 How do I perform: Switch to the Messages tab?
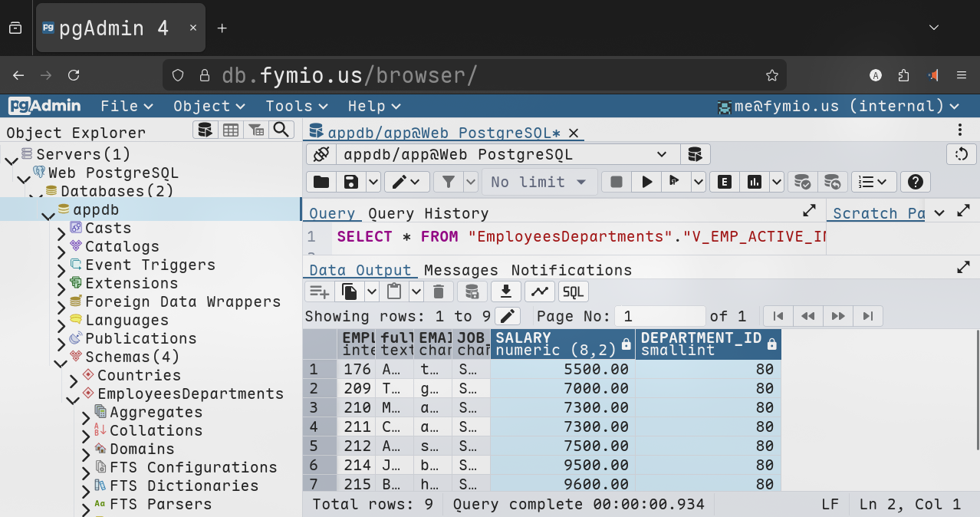[x=461, y=270]
